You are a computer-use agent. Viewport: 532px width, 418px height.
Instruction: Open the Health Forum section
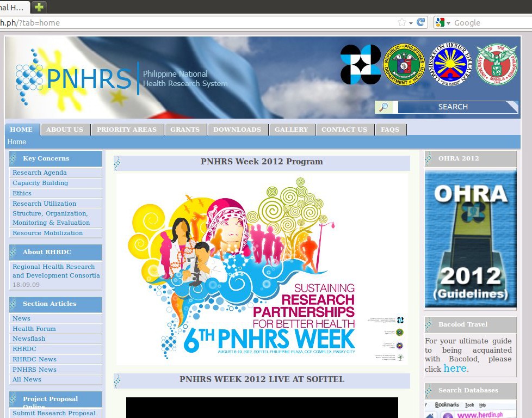(x=34, y=329)
